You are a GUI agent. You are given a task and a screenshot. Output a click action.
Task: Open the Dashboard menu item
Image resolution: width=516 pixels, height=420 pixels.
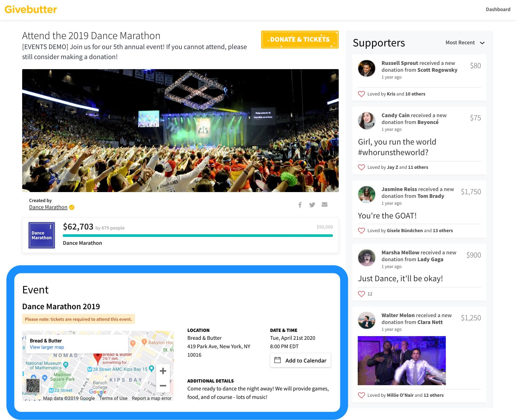coord(498,9)
